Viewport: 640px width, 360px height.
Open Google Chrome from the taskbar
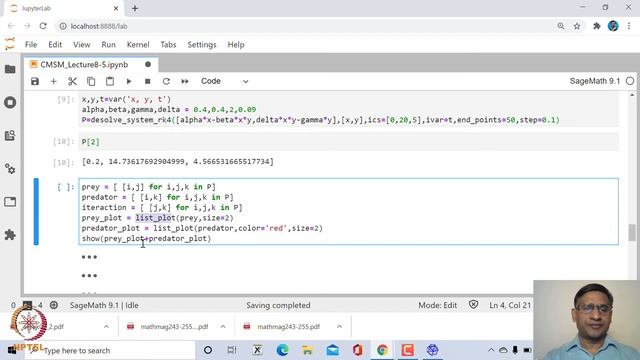pos(382,350)
